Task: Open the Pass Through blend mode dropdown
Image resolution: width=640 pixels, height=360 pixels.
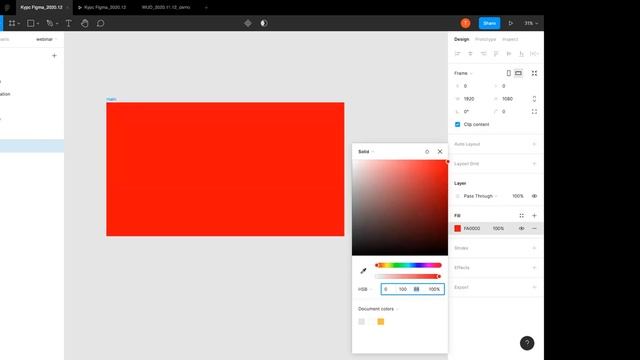Action: (480, 196)
